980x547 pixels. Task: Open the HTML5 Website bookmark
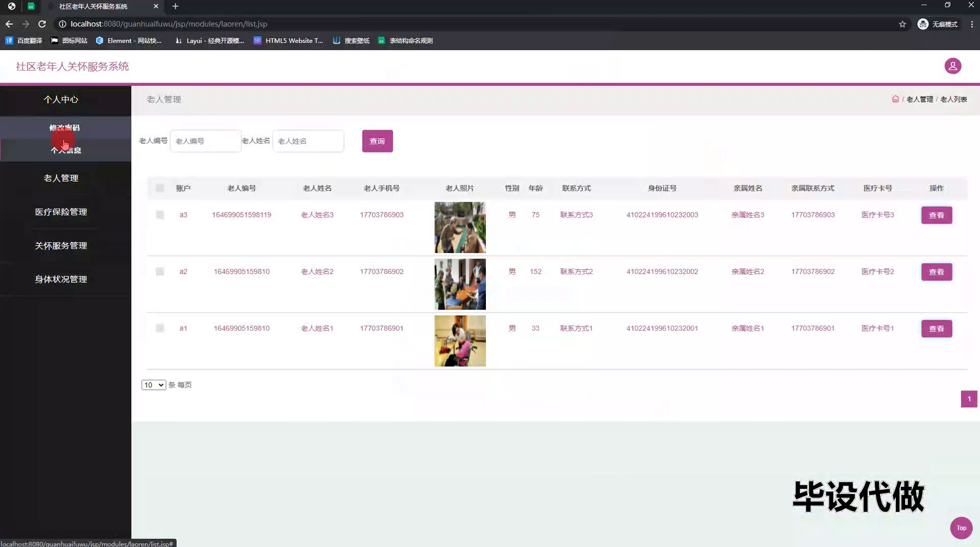coord(288,41)
